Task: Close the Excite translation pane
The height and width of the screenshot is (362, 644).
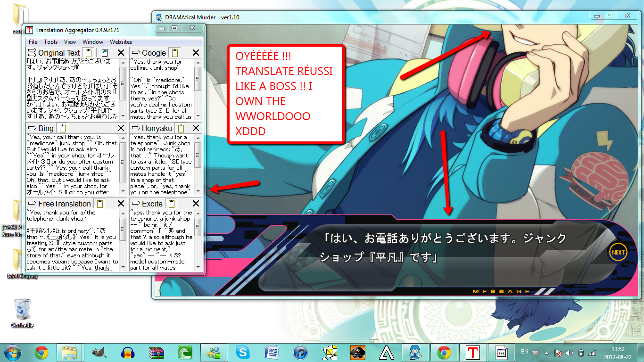Action: (x=196, y=204)
